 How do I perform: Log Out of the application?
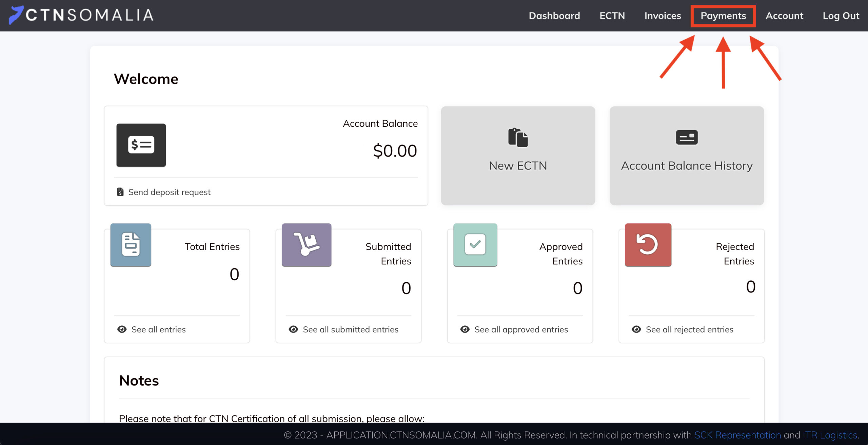[x=841, y=16]
